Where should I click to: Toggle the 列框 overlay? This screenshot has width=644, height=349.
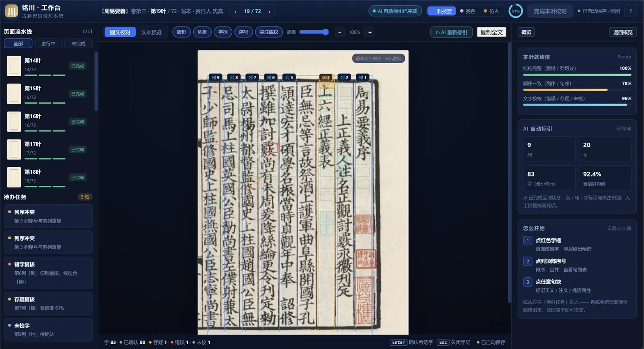click(x=202, y=32)
